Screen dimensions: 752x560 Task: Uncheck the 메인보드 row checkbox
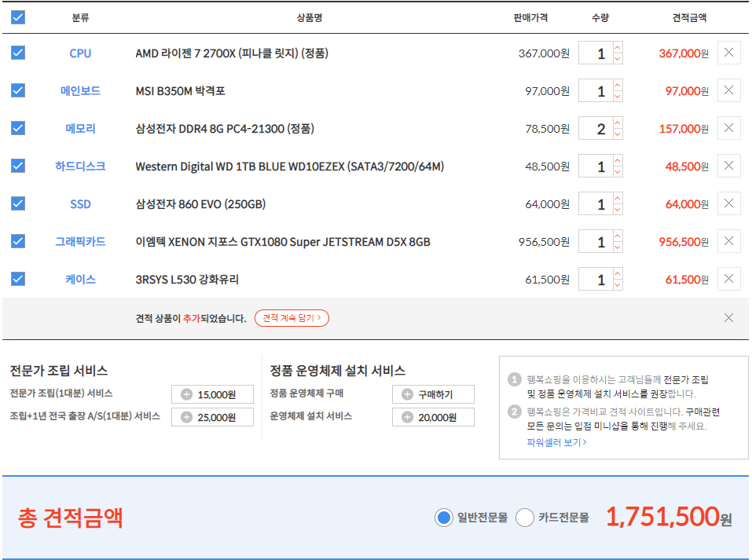coord(18,90)
